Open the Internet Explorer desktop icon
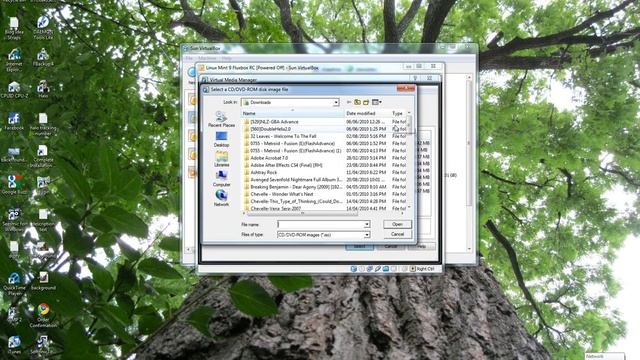The image size is (640, 360). [x=14, y=59]
